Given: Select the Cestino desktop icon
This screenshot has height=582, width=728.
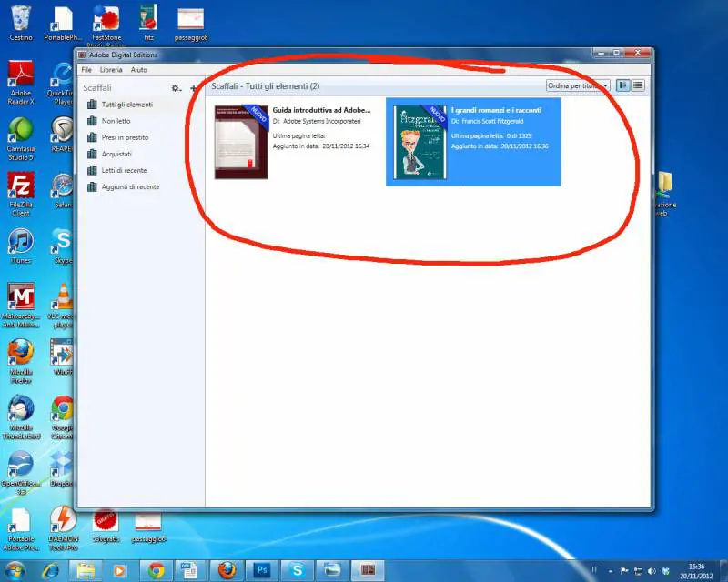Looking at the screenshot, I should (x=21, y=23).
